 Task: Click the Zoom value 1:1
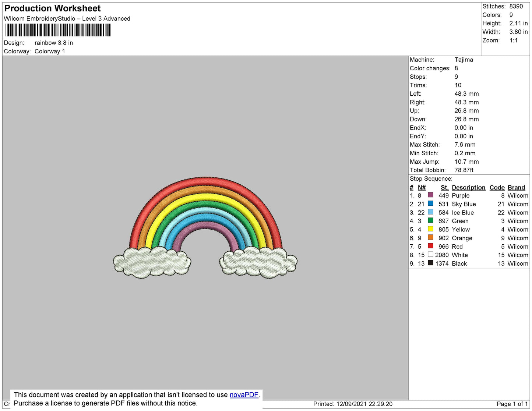pyautogui.click(x=514, y=40)
